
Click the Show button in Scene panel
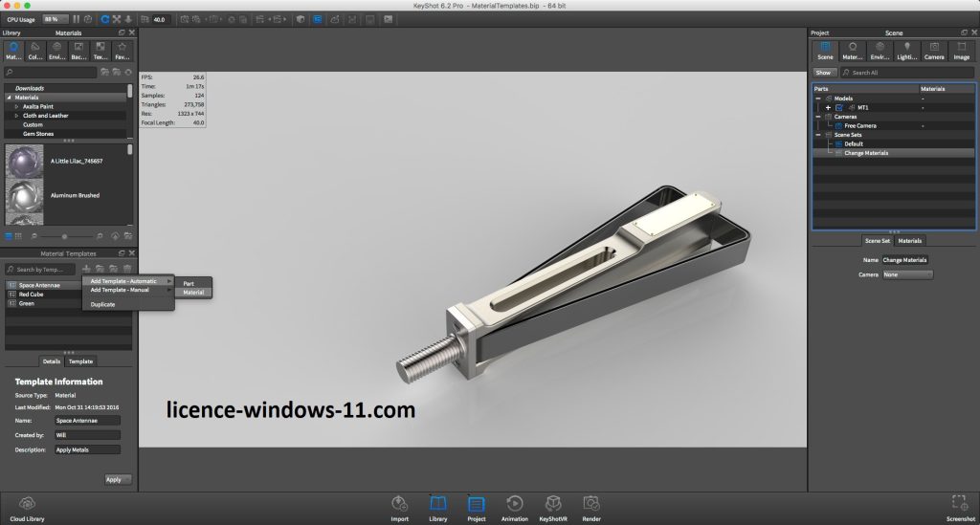click(823, 73)
